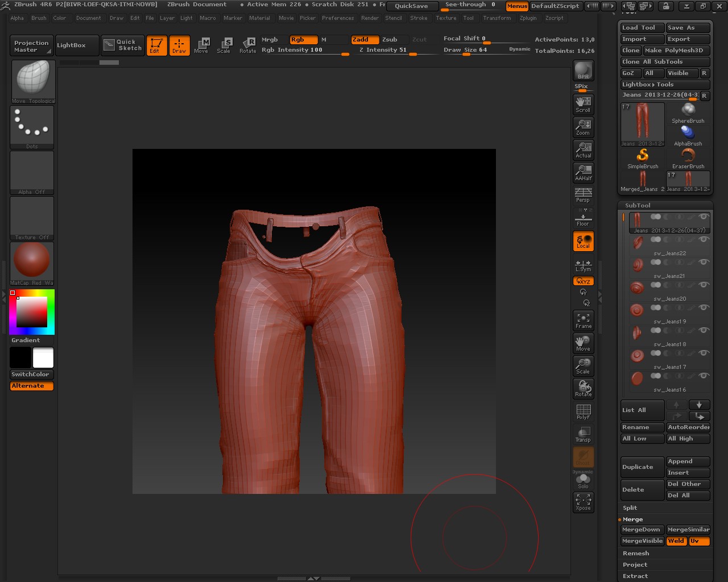Toggle Persp perspective view icon
The image size is (728, 582).
(x=583, y=194)
